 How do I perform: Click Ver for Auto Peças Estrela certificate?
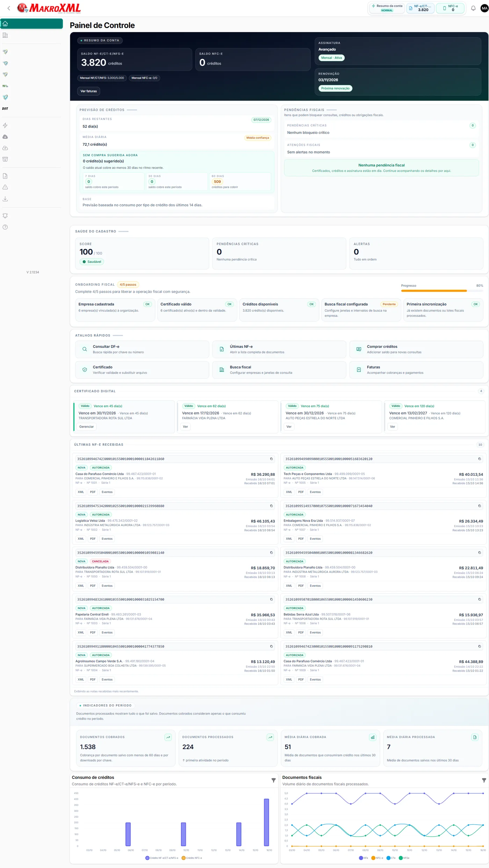289,426
